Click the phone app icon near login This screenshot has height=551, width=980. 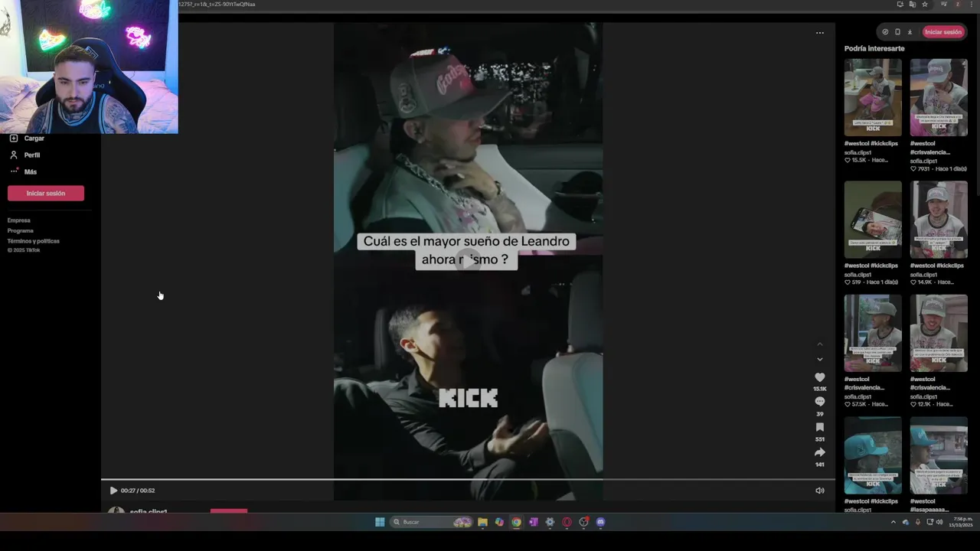(897, 32)
